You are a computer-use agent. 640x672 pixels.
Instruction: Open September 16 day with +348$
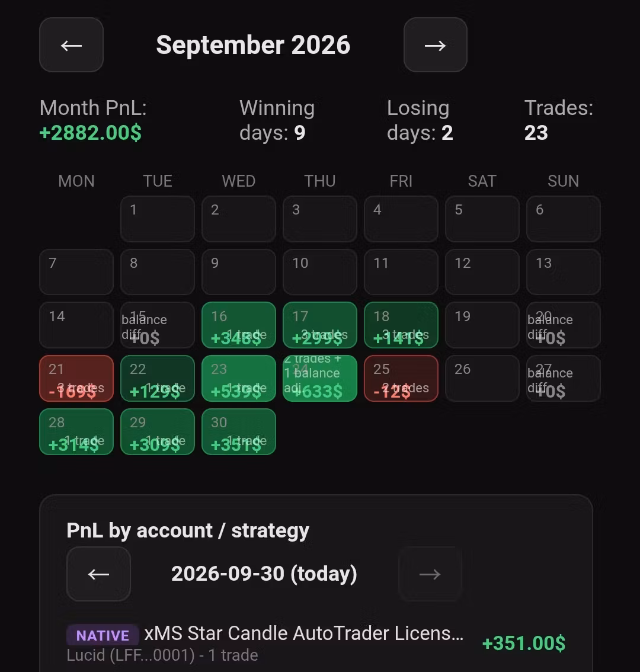click(x=239, y=325)
